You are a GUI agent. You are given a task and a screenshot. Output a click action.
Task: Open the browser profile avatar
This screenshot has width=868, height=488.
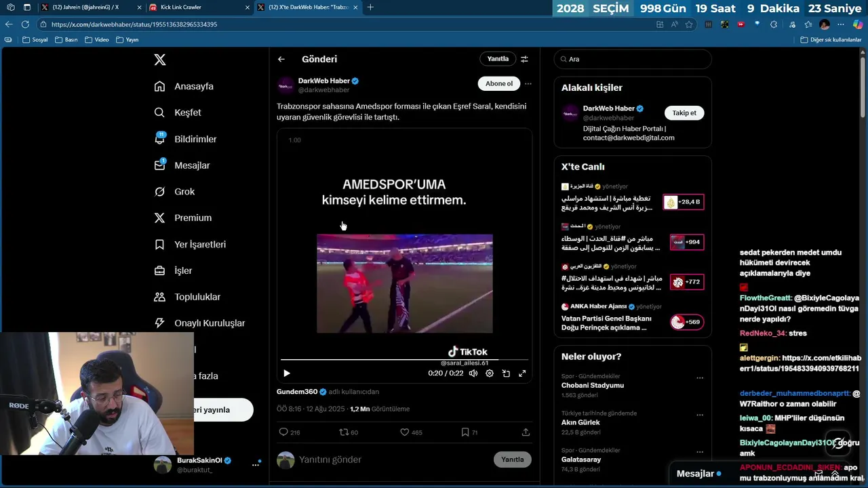point(825,24)
